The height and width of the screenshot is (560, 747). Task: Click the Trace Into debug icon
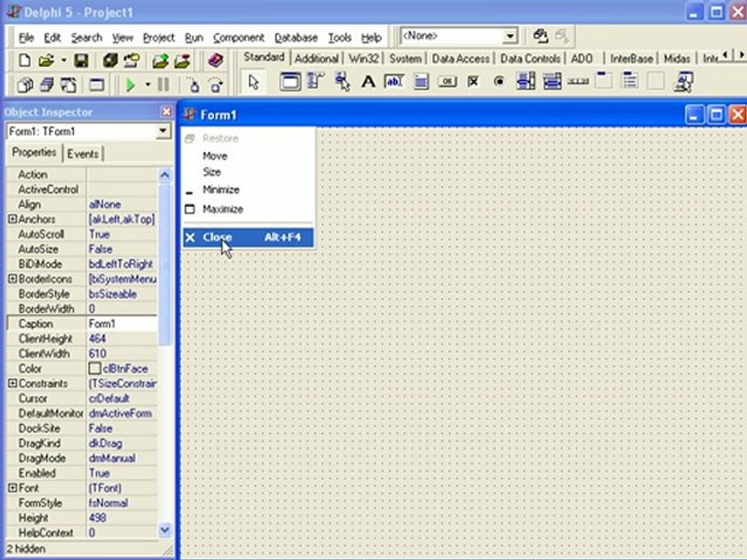click(194, 86)
